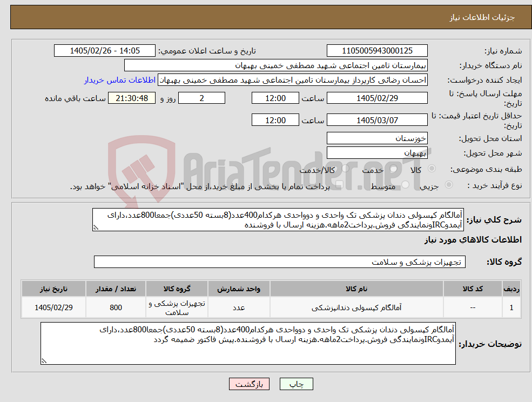Click the price validity hour 12:00 field
Screen dimensions: 532x402
point(275,120)
